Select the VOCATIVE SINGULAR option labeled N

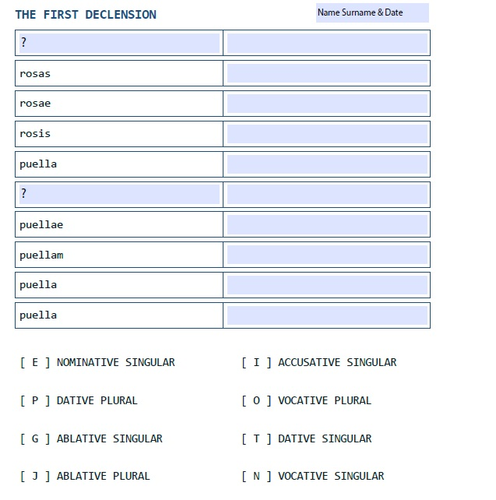(x=313, y=476)
